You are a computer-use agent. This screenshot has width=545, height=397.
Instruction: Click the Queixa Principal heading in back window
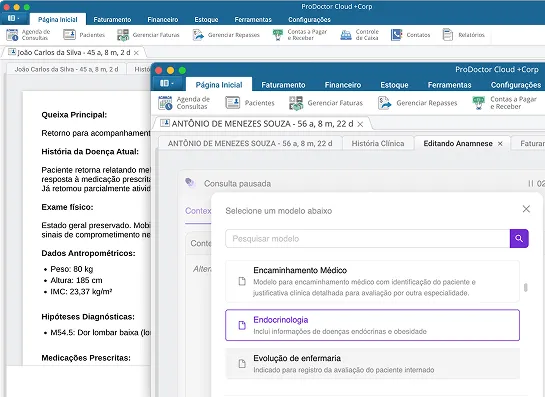[74, 115]
